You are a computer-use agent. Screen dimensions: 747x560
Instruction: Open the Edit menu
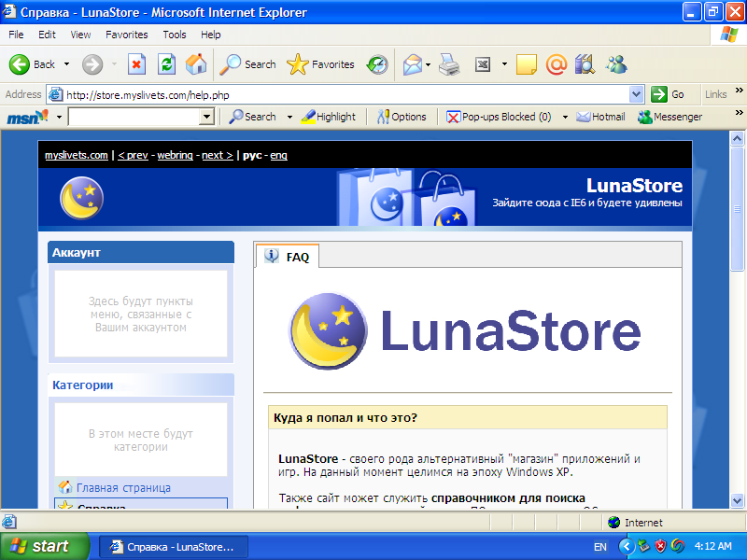(x=47, y=35)
